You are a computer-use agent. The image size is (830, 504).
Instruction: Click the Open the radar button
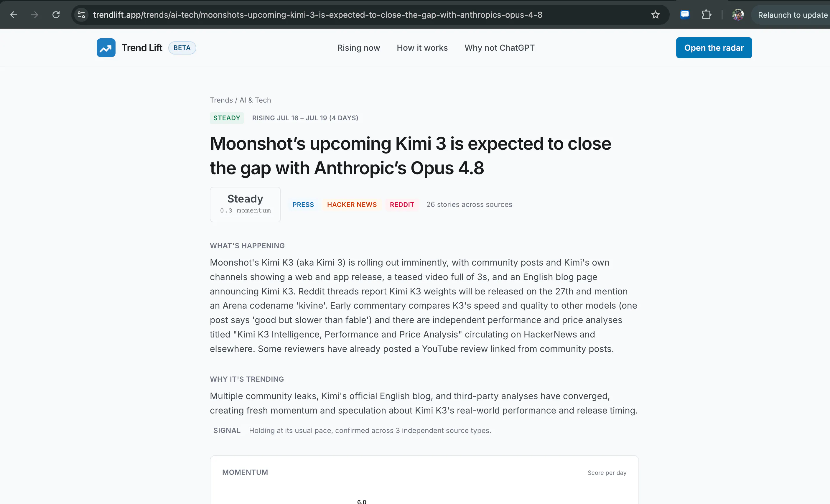[714, 48]
